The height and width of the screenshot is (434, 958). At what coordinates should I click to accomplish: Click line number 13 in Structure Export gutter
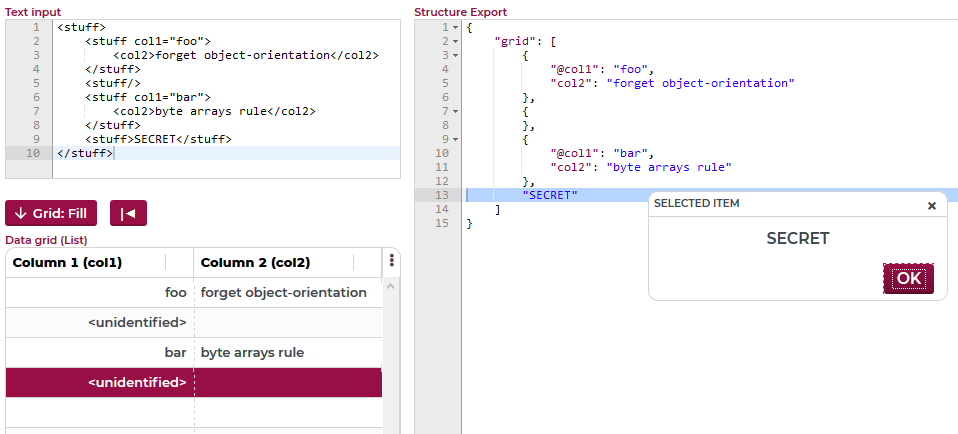coord(442,196)
